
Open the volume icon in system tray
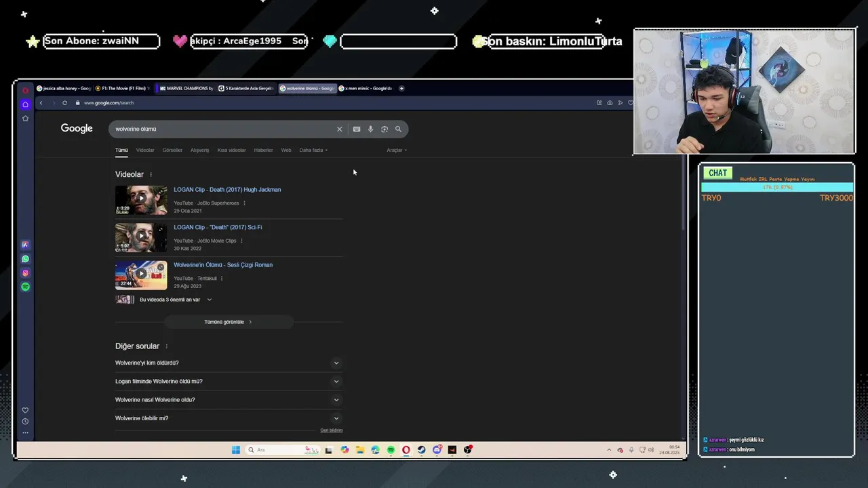point(651,450)
